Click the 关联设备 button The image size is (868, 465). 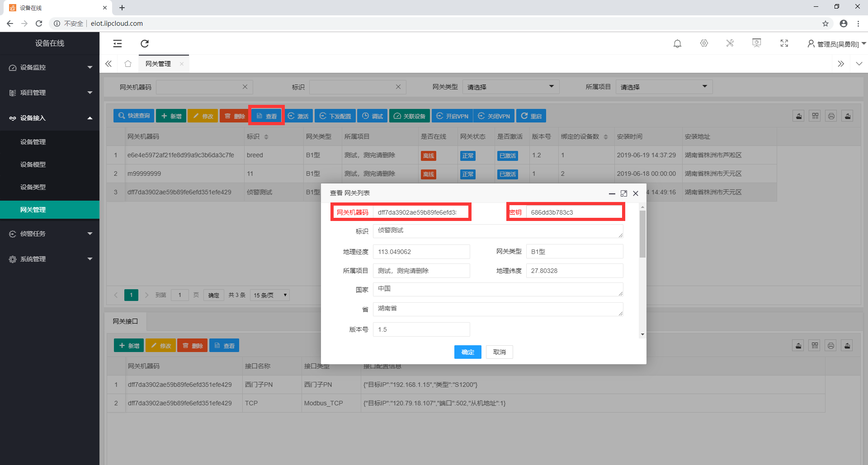coord(410,116)
